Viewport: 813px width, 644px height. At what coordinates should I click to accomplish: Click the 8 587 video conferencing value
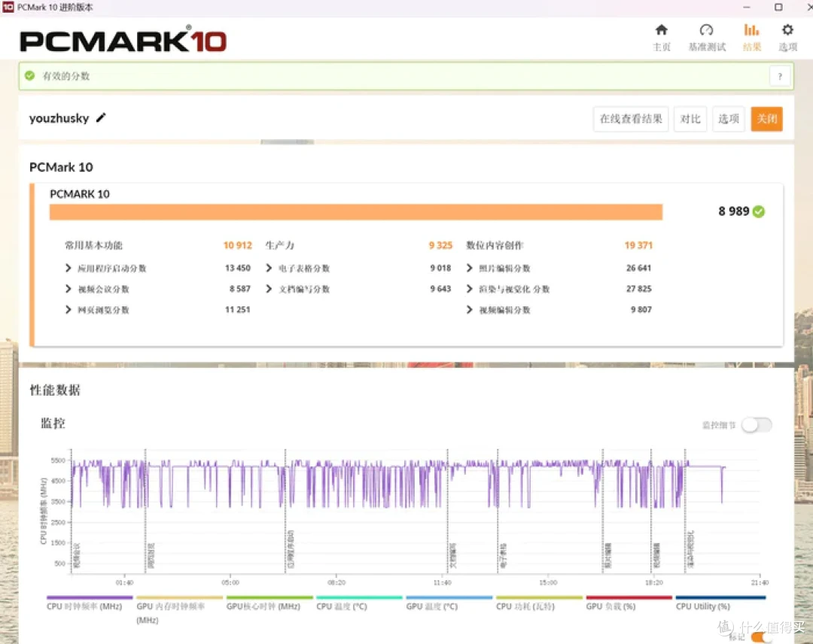coord(240,289)
